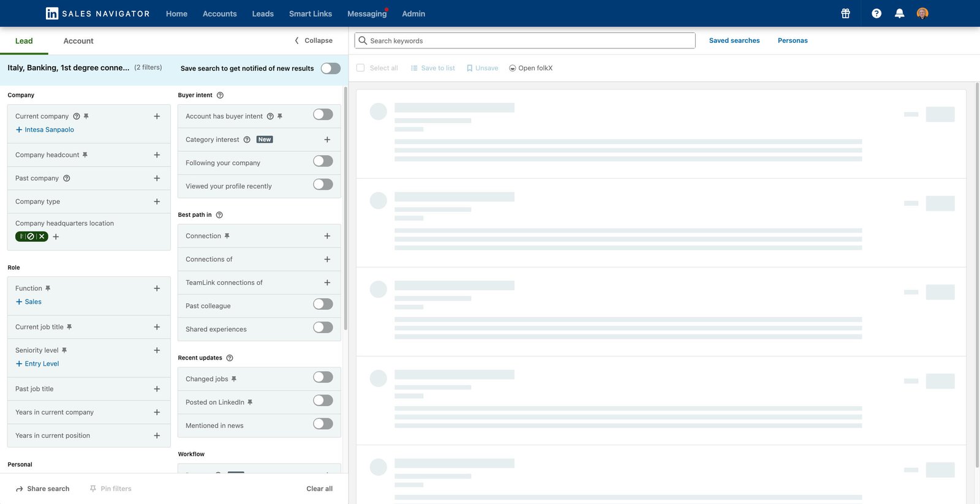
Task: Click the help icon beside Recent updates
Action: pyautogui.click(x=230, y=358)
